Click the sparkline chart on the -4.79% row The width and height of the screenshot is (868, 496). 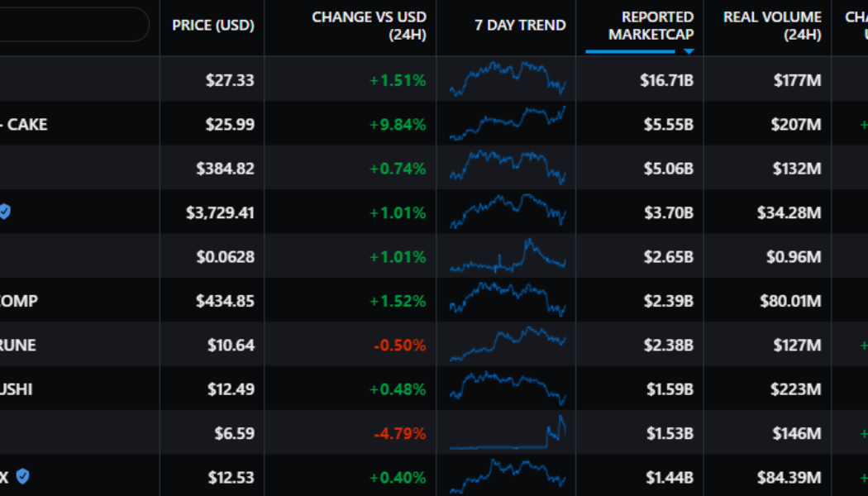505,432
